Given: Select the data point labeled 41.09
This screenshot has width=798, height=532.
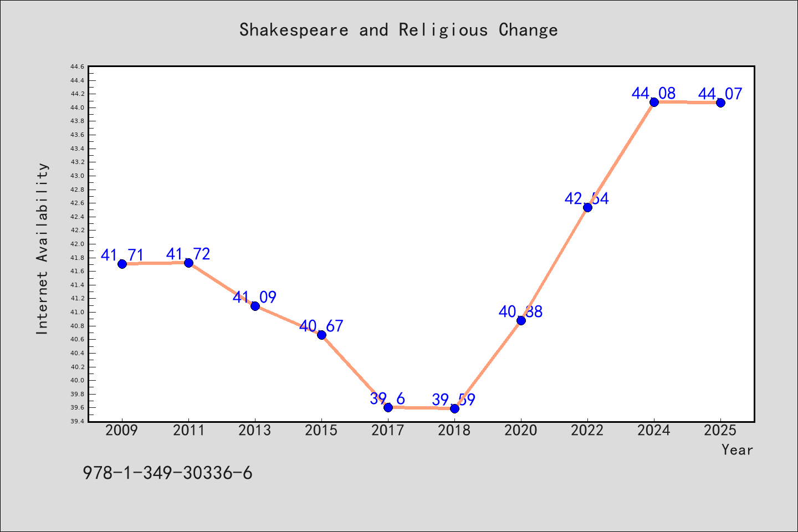Looking at the screenshot, I should [255, 306].
